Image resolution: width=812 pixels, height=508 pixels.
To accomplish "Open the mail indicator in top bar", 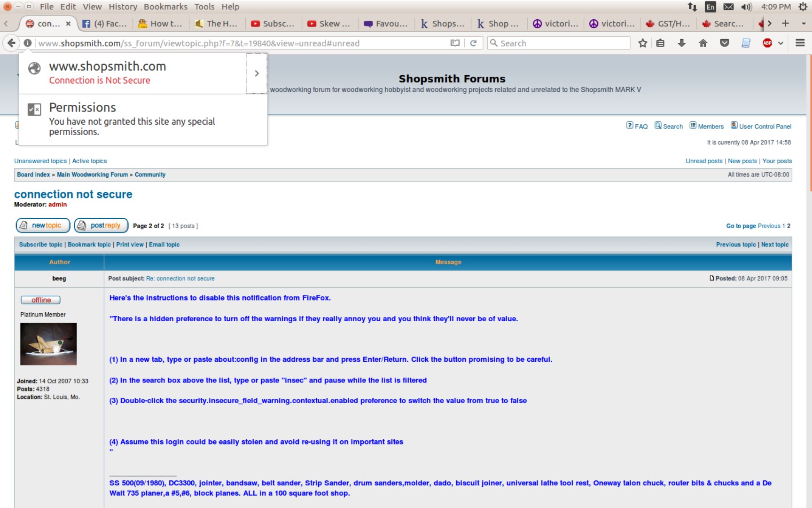I will [x=728, y=7].
